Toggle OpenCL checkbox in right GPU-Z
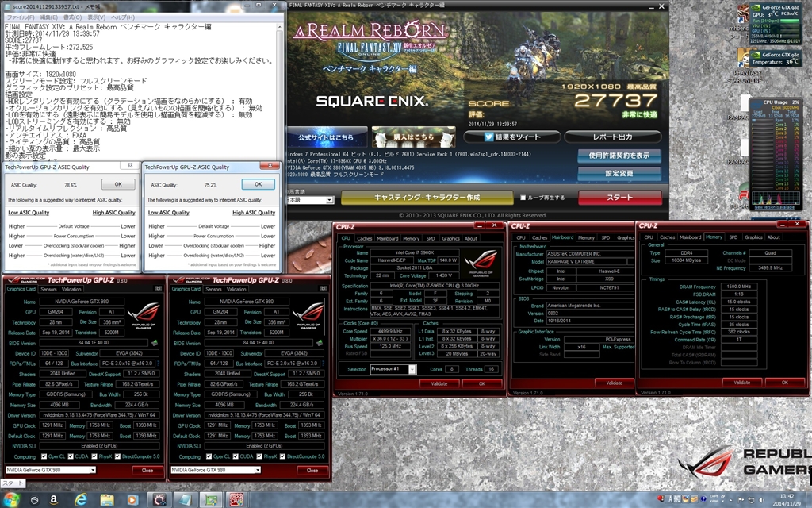Screen dimensions: 812x508 click(209, 456)
